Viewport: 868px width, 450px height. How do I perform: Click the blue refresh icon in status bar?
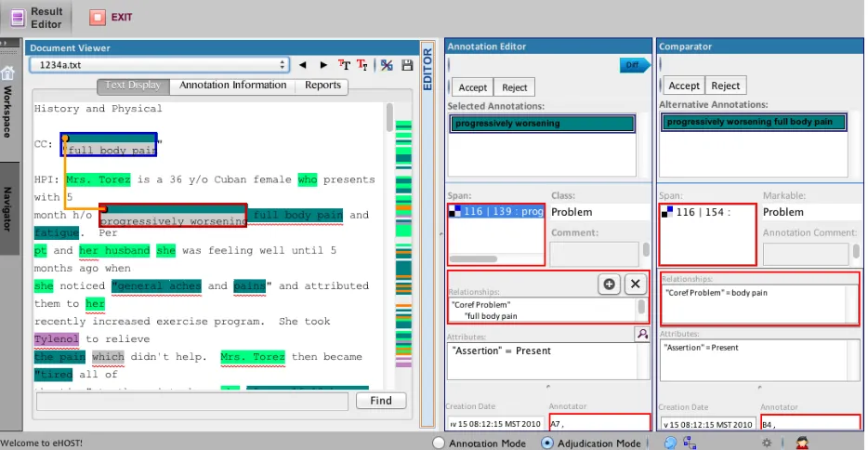click(670, 443)
